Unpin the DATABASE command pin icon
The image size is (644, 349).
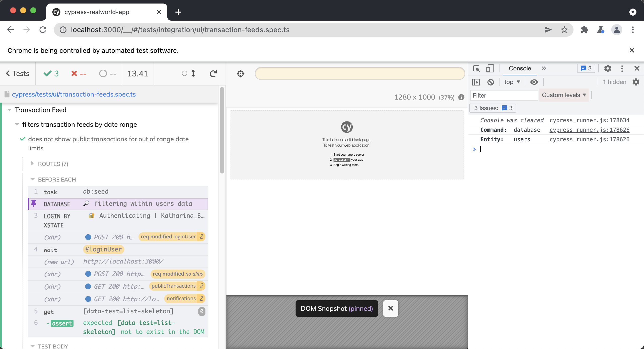click(34, 203)
